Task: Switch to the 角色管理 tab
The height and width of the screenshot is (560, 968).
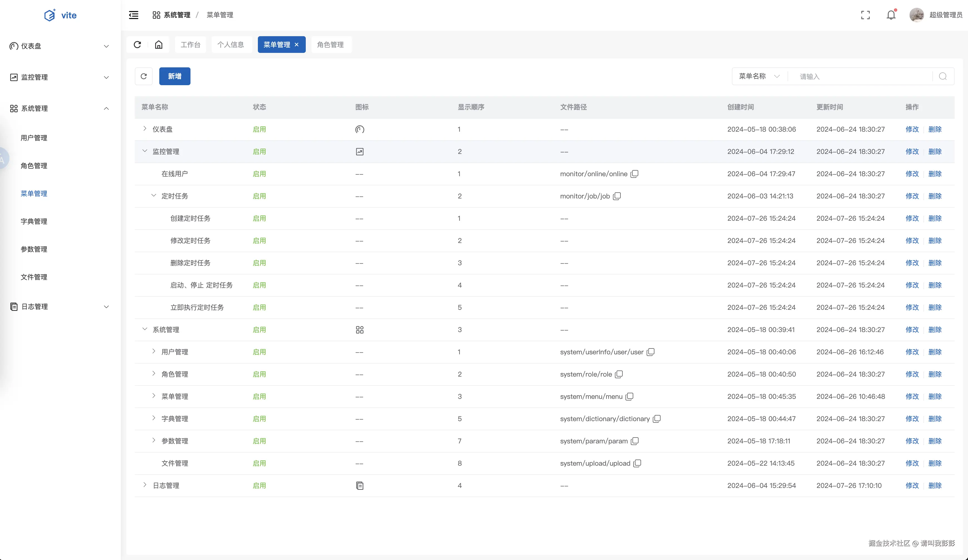Action: 330,45
